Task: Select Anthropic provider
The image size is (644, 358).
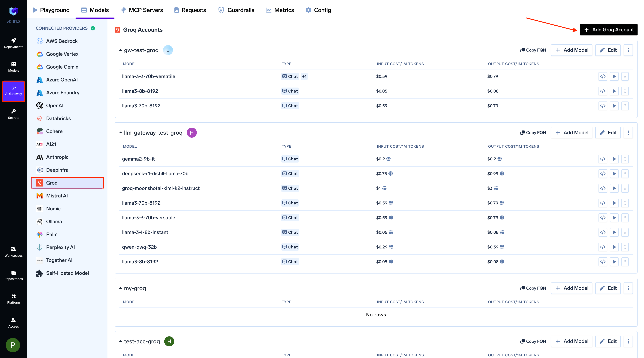Action: pyautogui.click(x=67, y=157)
